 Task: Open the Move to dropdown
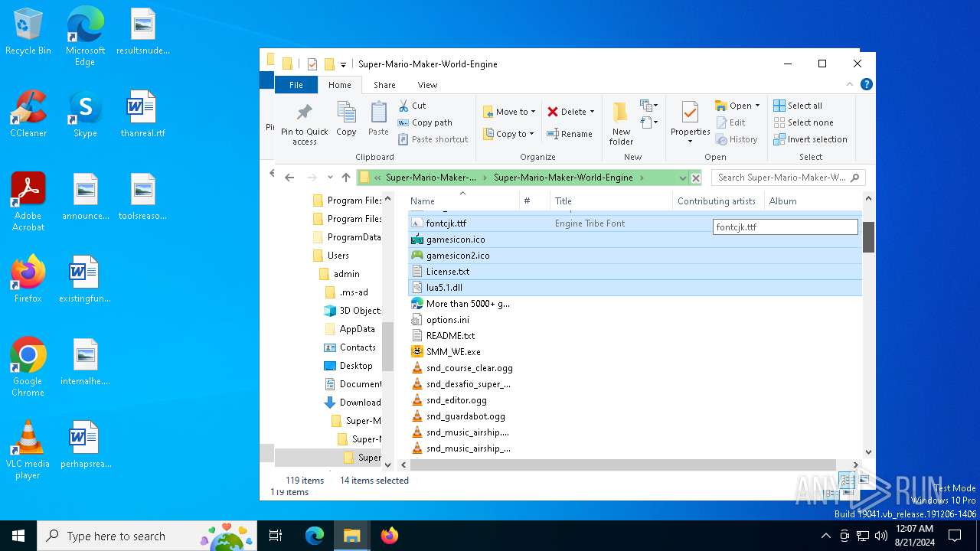click(x=509, y=112)
